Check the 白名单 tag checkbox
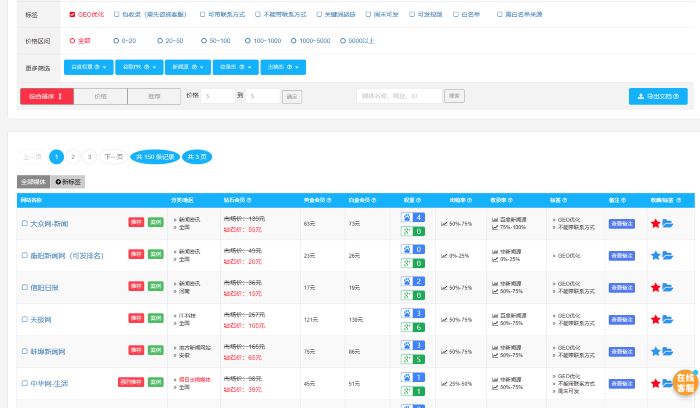This screenshot has height=408, width=700. coord(455,14)
